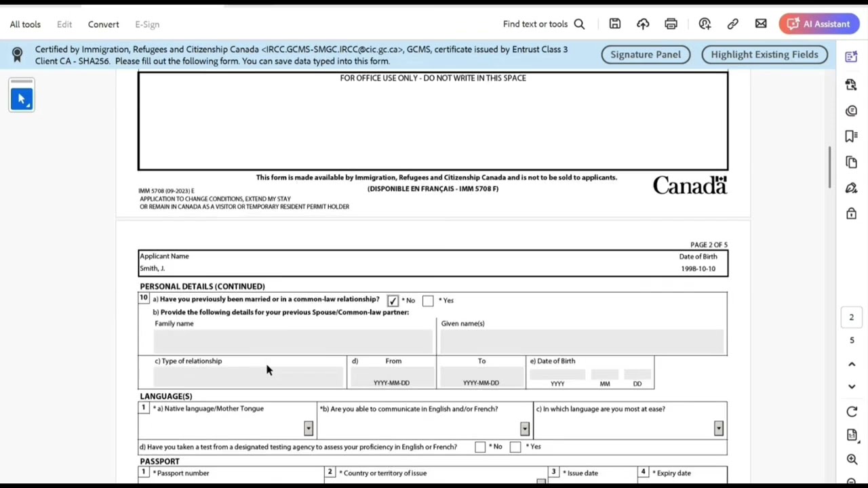The height and width of the screenshot is (488, 868).
Task: Check No for language test question
Action: (x=480, y=447)
